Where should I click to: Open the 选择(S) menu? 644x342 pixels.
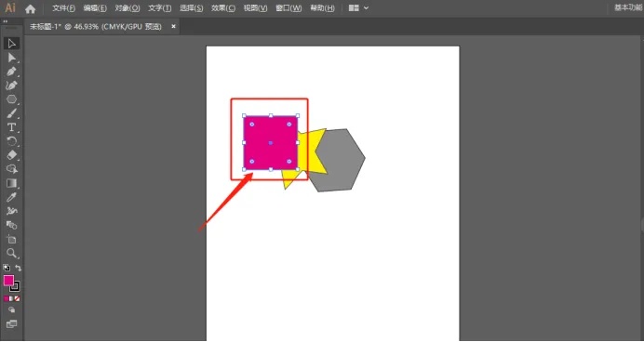[x=192, y=8]
